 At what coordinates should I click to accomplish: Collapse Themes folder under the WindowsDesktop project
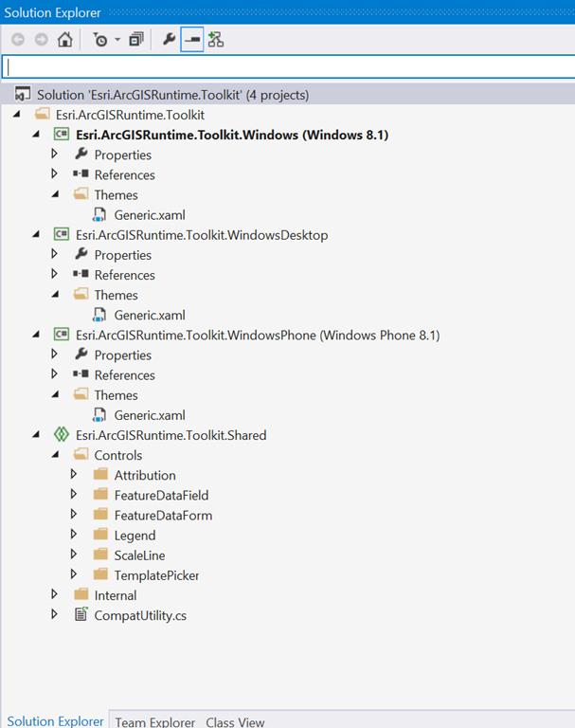tap(56, 295)
